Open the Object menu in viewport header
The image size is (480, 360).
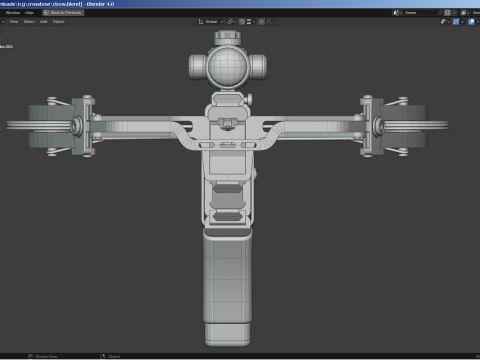tap(59, 22)
